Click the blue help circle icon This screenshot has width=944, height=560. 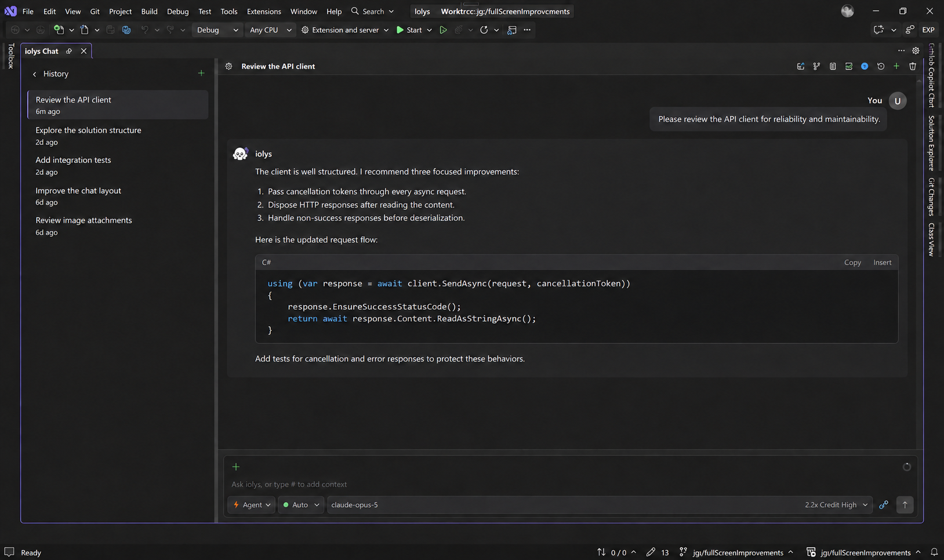coord(865,67)
